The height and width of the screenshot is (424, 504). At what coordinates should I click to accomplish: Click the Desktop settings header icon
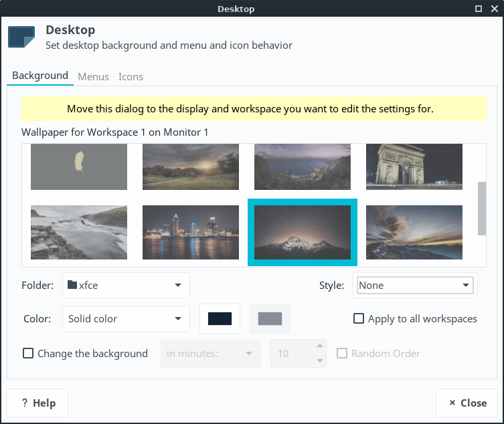[21, 37]
